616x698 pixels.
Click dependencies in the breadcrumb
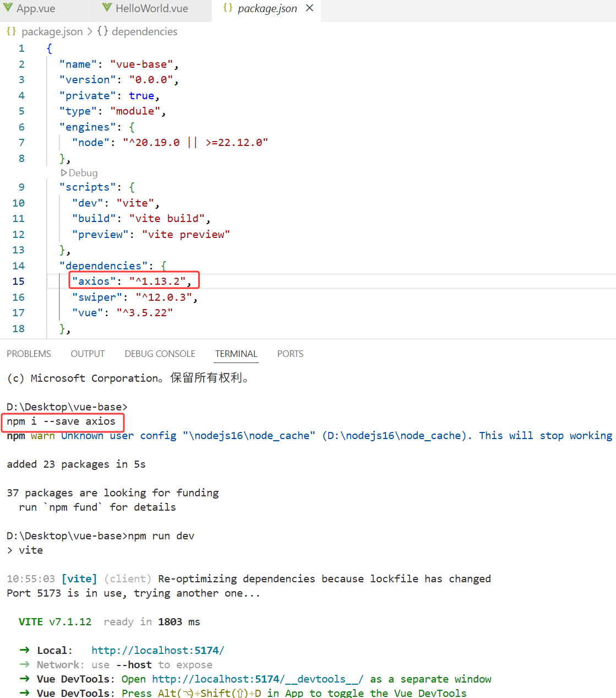point(144,32)
